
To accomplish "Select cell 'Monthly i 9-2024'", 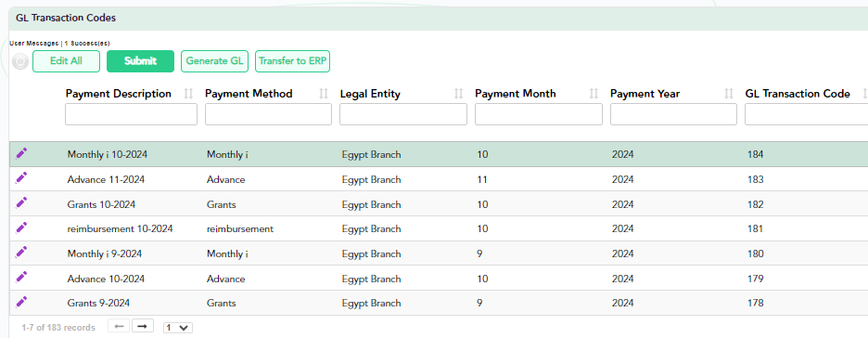I will (x=105, y=253).
